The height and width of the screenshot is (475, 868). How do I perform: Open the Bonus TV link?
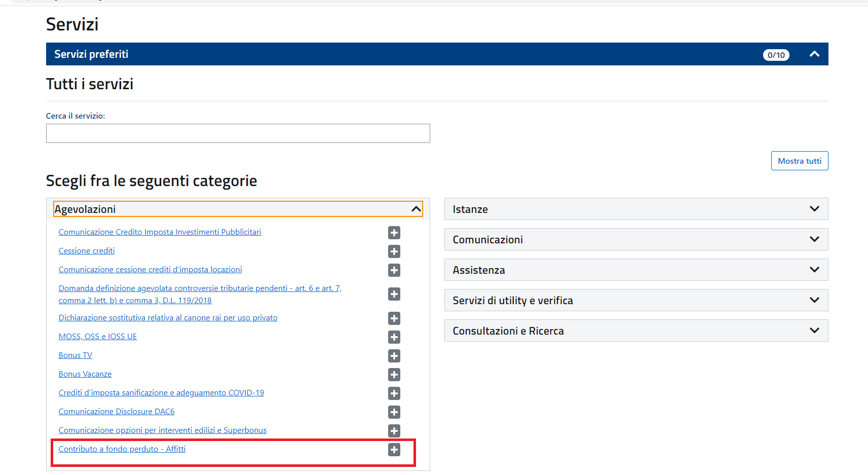pos(76,355)
